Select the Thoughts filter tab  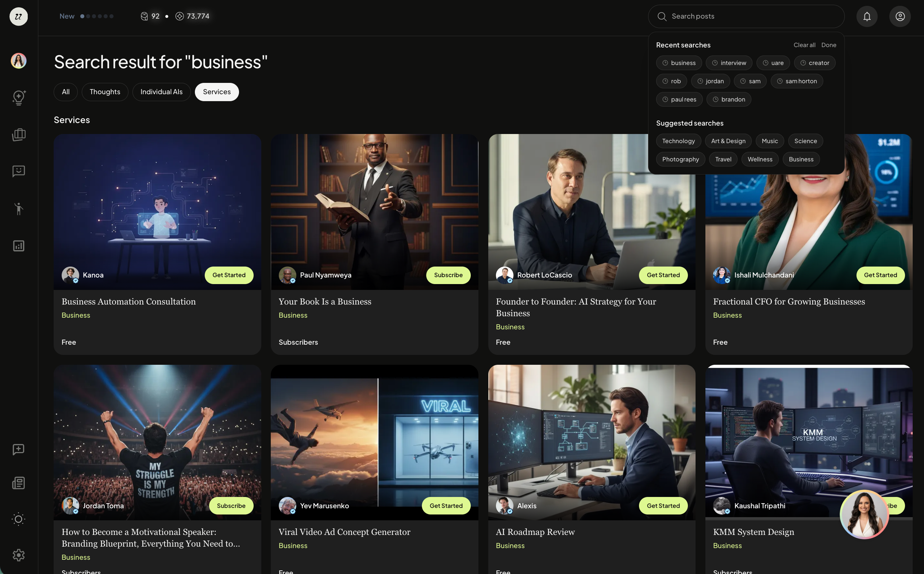pos(105,92)
